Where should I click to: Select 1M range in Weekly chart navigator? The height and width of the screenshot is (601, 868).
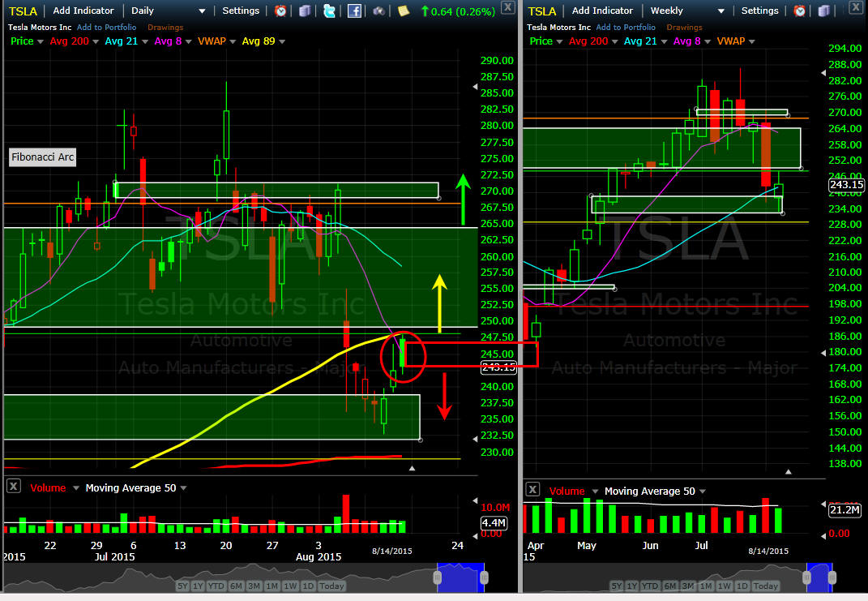point(706,586)
